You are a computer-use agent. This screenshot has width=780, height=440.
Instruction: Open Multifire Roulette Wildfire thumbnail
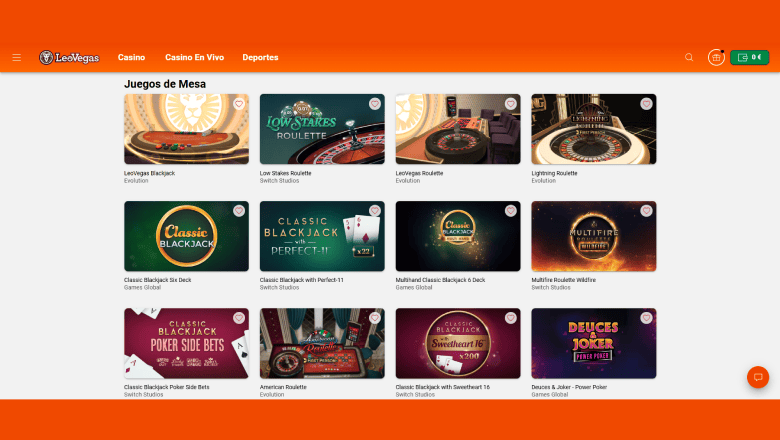click(x=593, y=236)
